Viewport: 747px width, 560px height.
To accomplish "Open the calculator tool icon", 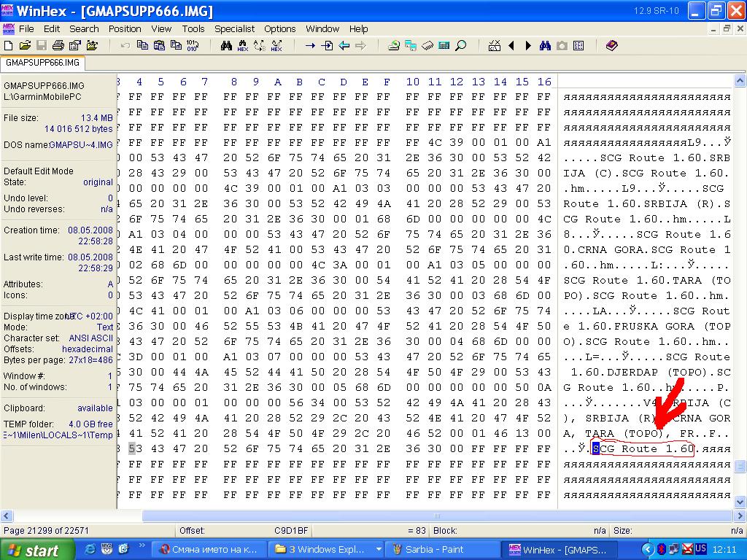I will (x=444, y=45).
